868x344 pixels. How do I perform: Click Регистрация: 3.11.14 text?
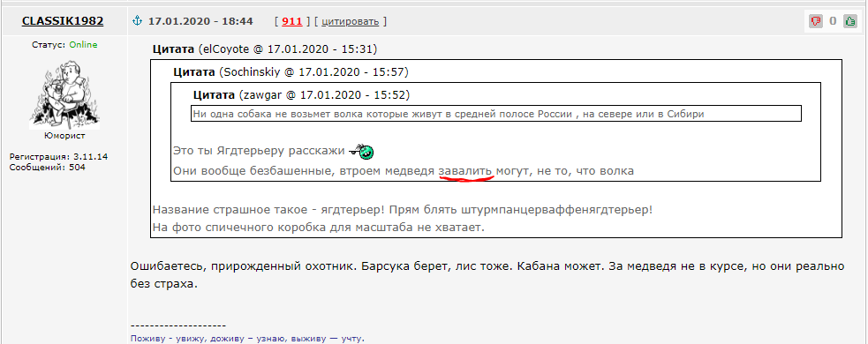click(58, 157)
